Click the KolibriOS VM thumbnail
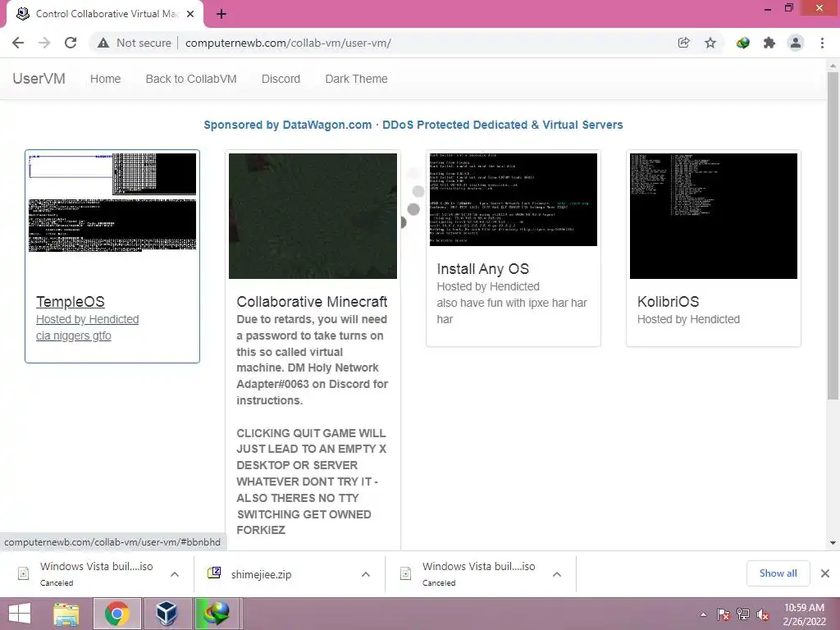Image resolution: width=840 pixels, height=630 pixels. click(x=714, y=216)
